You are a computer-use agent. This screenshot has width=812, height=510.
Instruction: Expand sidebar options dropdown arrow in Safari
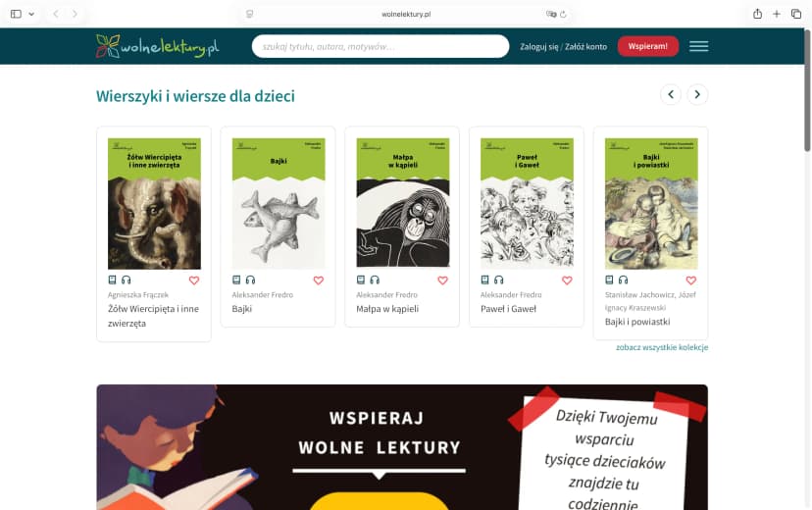tap(31, 14)
